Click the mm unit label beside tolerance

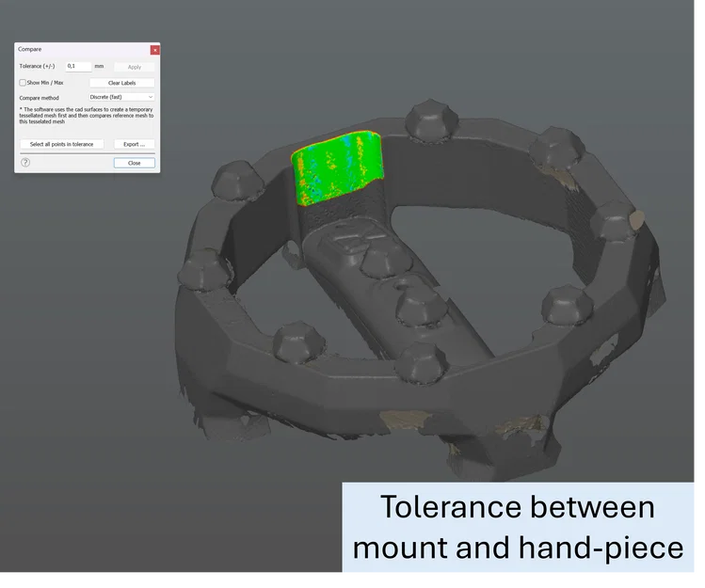coord(99,66)
